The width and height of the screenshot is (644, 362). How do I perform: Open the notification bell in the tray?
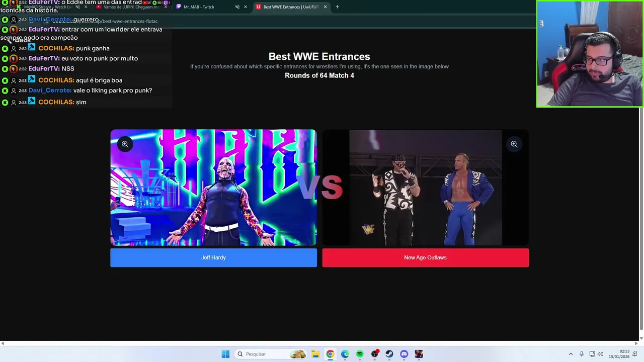(635, 354)
